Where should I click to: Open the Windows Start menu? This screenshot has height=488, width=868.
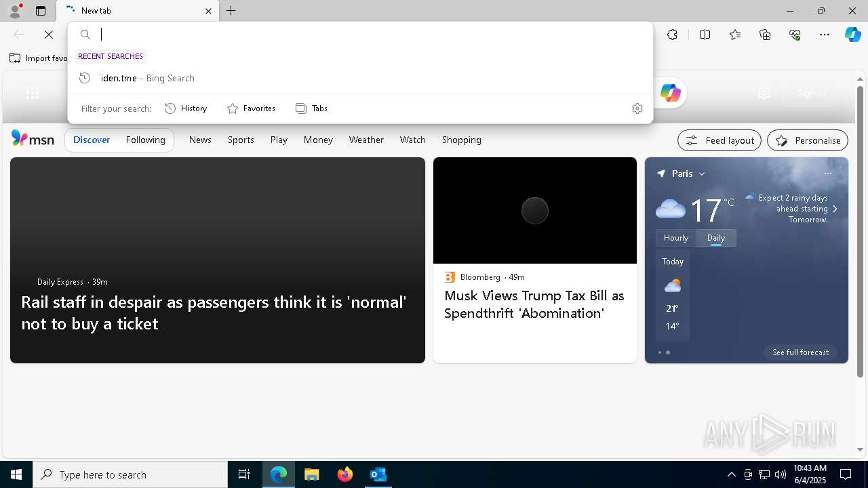[x=16, y=474]
